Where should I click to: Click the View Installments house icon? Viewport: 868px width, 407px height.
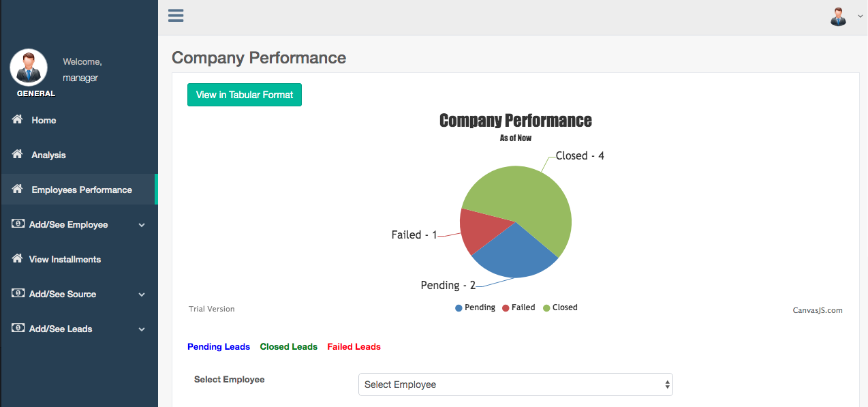tap(18, 258)
